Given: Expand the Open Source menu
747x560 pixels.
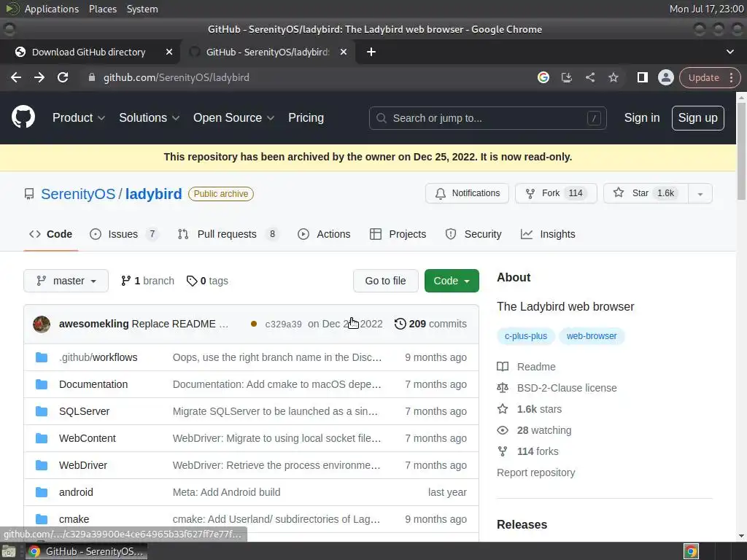Looking at the screenshot, I should tap(233, 117).
